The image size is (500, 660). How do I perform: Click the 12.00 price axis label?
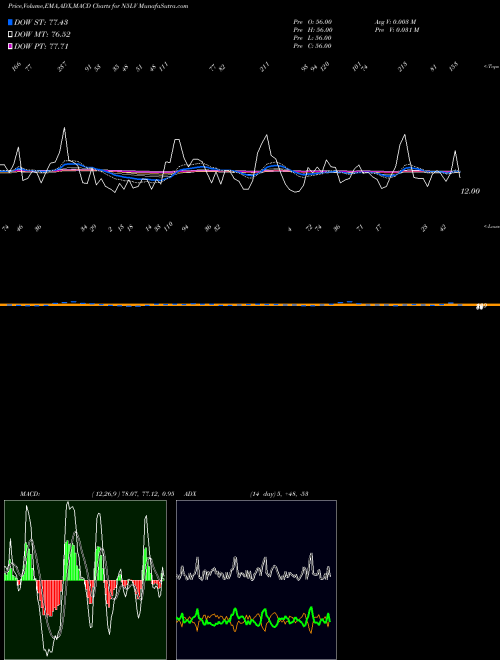470,191
